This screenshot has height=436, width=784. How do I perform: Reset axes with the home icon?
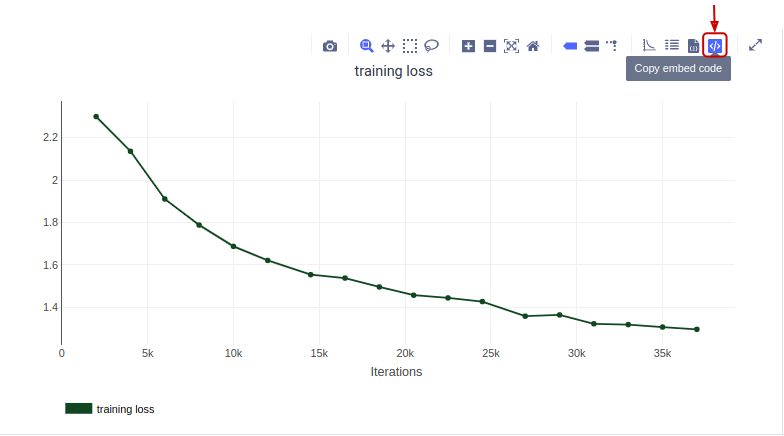pos(533,46)
